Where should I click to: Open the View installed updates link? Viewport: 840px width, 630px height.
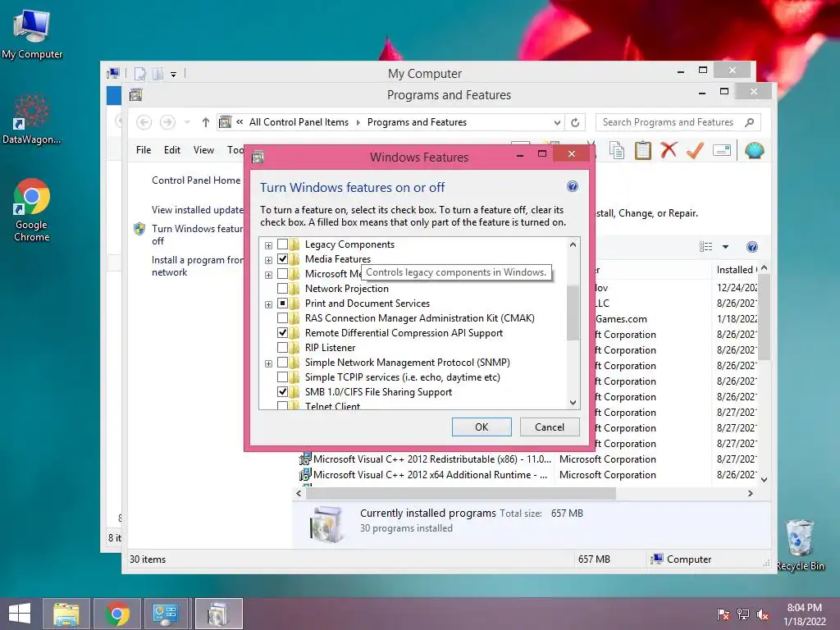tap(197, 210)
